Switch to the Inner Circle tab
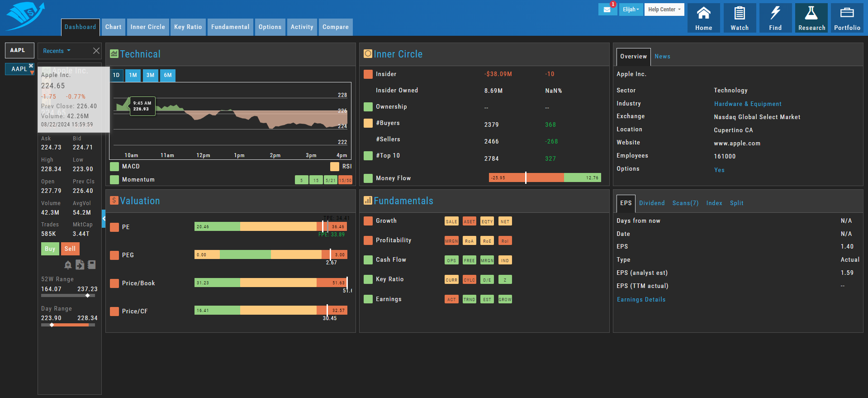The width and height of the screenshot is (868, 398). (148, 27)
